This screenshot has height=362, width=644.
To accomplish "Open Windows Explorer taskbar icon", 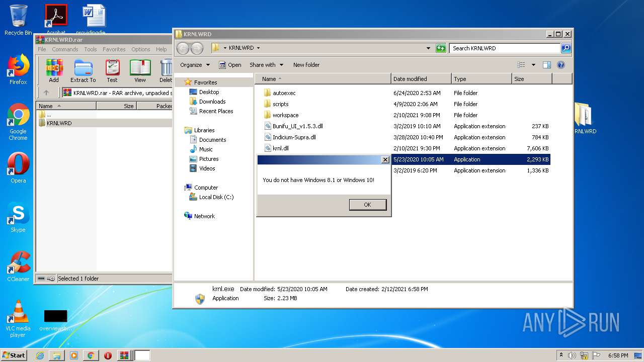I will pos(57,355).
